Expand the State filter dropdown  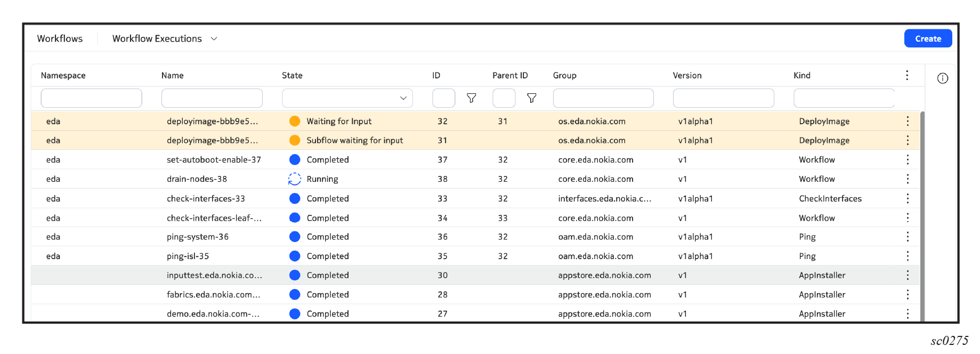(x=403, y=98)
